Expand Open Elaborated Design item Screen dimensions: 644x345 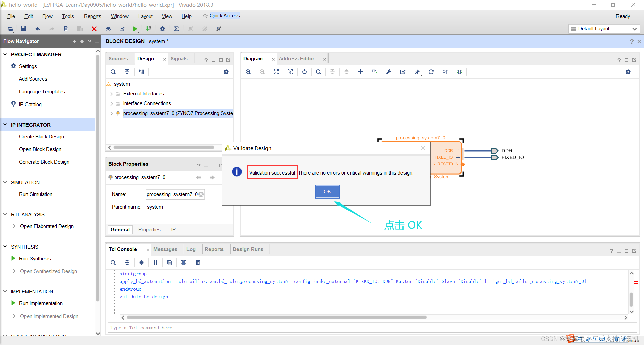coord(14,226)
